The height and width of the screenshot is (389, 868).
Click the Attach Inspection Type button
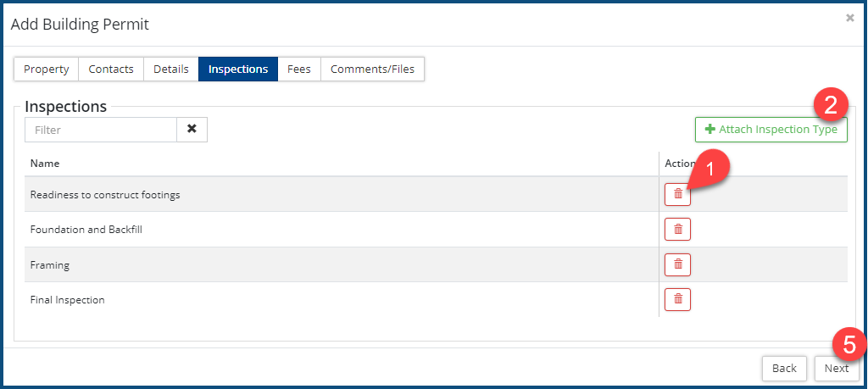(x=771, y=130)
